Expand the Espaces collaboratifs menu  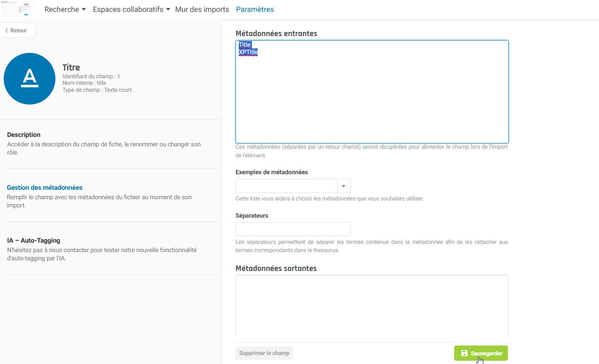131,9
